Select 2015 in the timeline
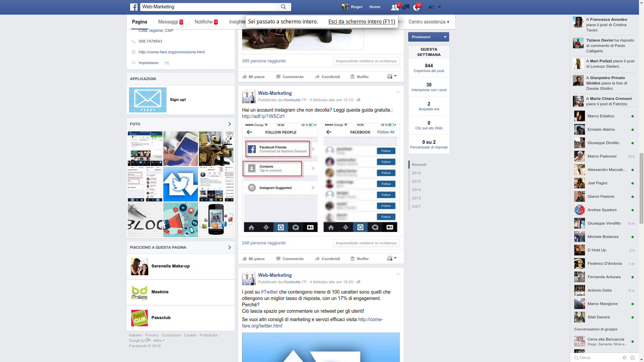 coord(416,181)
